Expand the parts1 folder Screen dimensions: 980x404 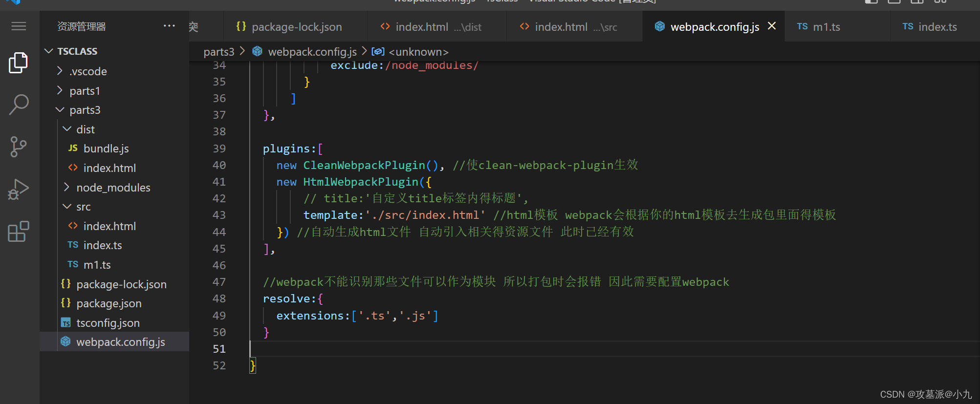(60, 90)
